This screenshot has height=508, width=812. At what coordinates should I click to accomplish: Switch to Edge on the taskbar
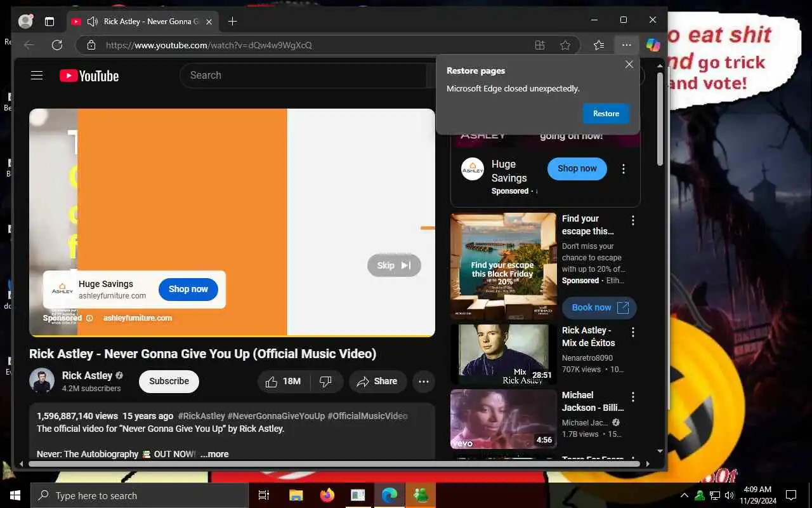pyautogui.click(x=390, y=495)
